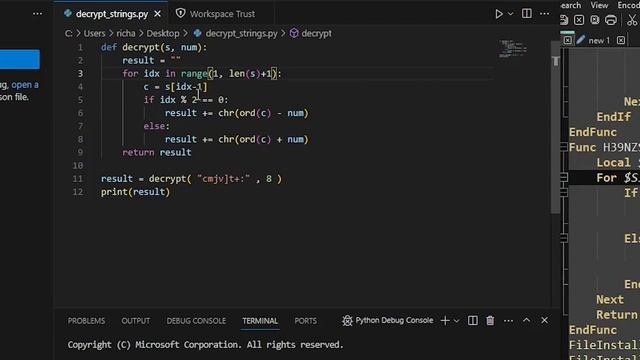Collapse fold marker at the 'For $S' line
640x360 pixels.
point(564,177)
